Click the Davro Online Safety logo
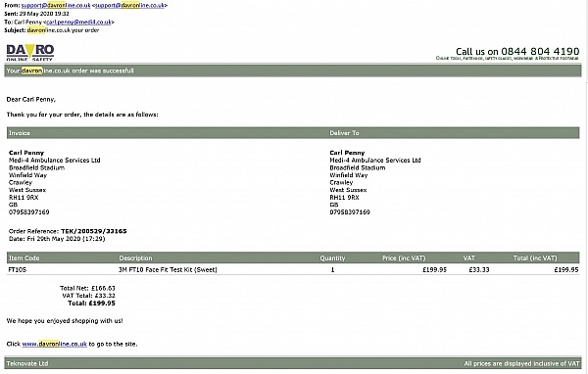This screenshot has width=588, height=374. point(30,53)
